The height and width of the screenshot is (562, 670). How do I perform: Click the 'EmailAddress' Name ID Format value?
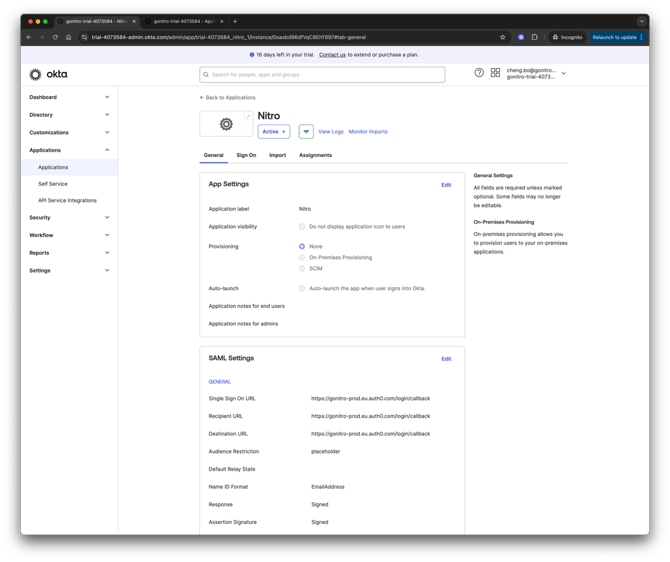pos(328,487)
